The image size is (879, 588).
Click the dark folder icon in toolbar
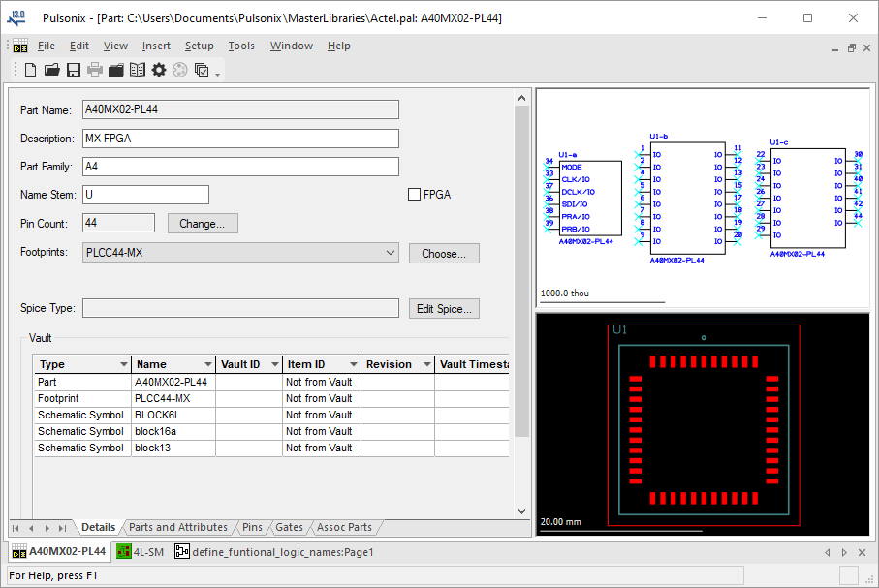point(116,70)
